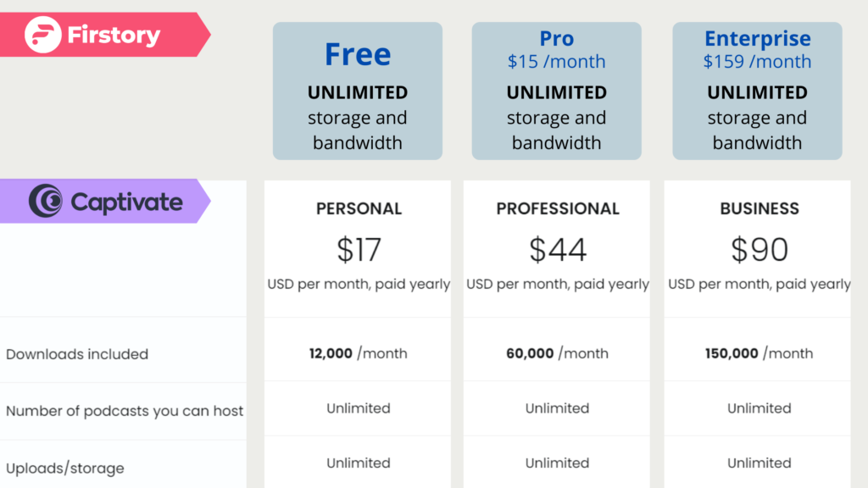Click the $17 Personal price
The width and height of the screenshot is (868, 488).
[x=359, y=250]
